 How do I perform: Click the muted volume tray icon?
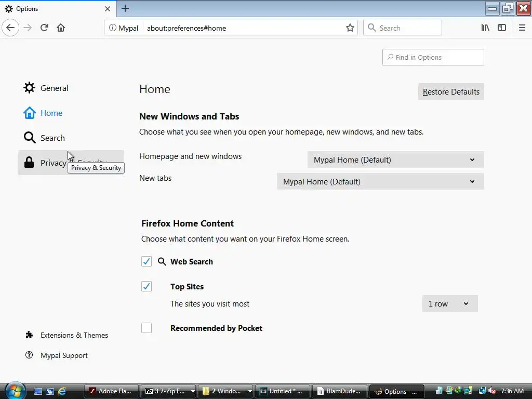click(493, 391)
